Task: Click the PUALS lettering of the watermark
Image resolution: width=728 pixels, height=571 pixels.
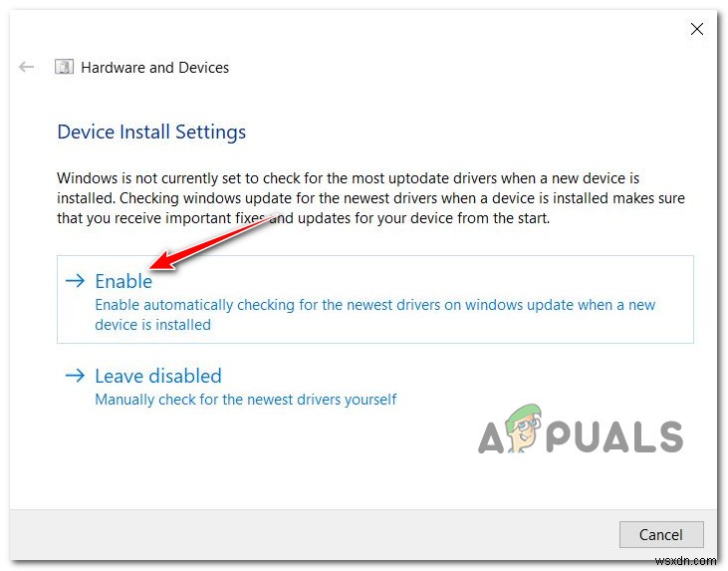Action: pos(614,436)
